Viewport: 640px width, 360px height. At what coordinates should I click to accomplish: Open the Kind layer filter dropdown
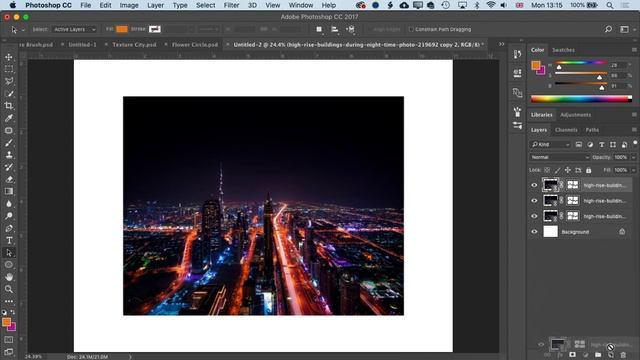click(551, 144)
